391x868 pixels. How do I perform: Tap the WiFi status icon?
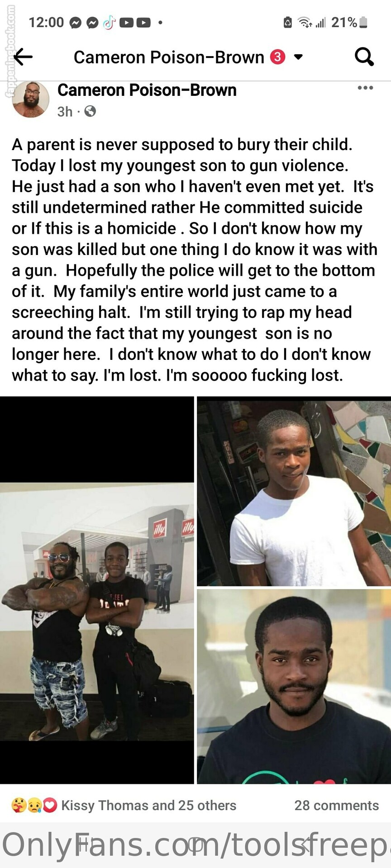(305, 22)
